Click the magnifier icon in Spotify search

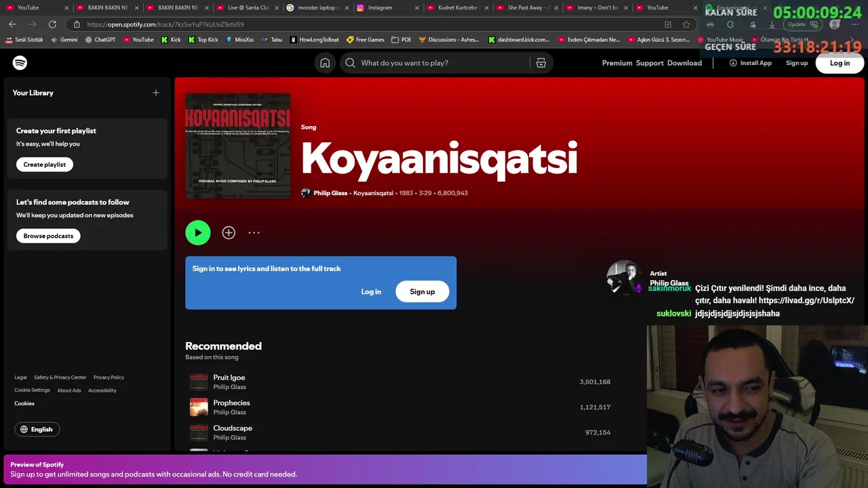coord(350,63)
